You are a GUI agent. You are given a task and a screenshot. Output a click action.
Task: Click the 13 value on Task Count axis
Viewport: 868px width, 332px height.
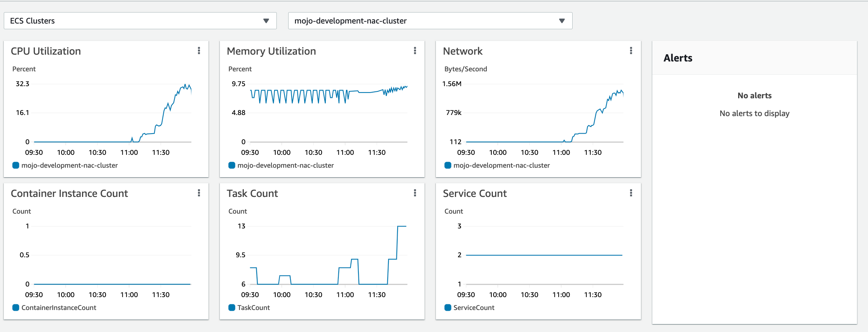pos(241,226)
